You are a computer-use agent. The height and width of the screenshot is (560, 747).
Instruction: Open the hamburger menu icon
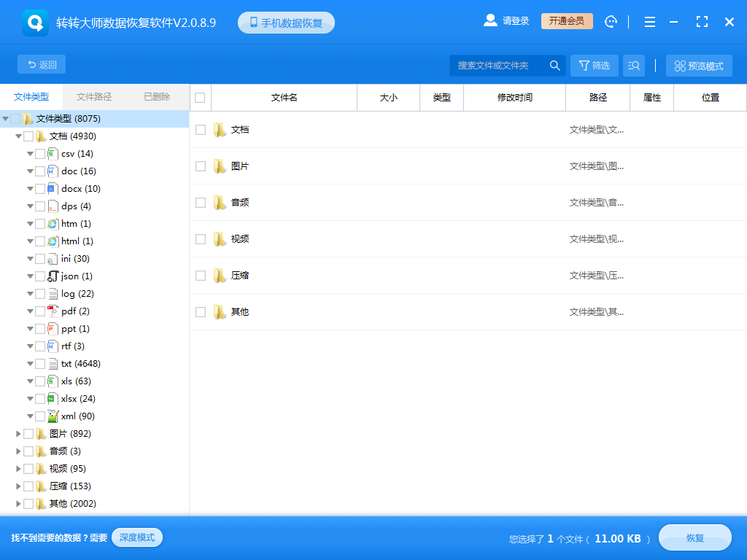[650, 21]
